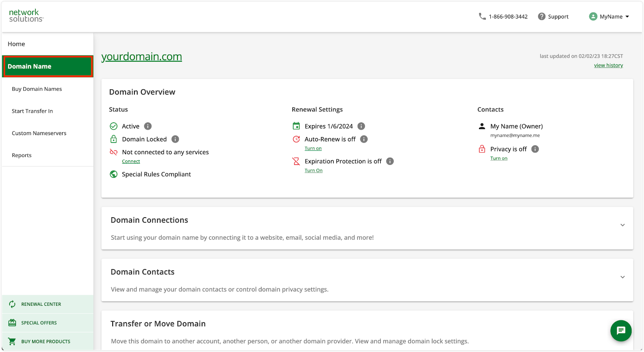Click the Support question mark icon
Image resolution: width=644 pixels, height=352 pixels.
[x=542, y=16]
